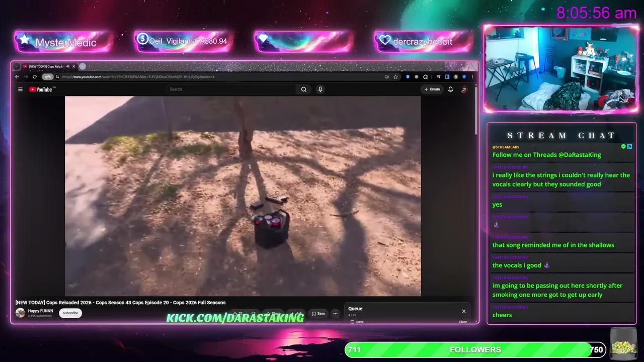Save the queue using its Save link
This screenshot has width=644, height=362.
click(357, 322)
